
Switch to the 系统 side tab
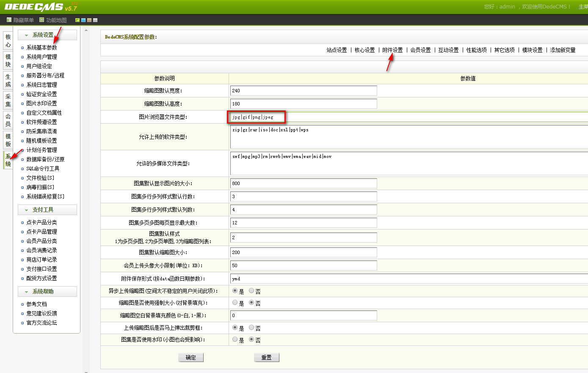tap(8, 160)
